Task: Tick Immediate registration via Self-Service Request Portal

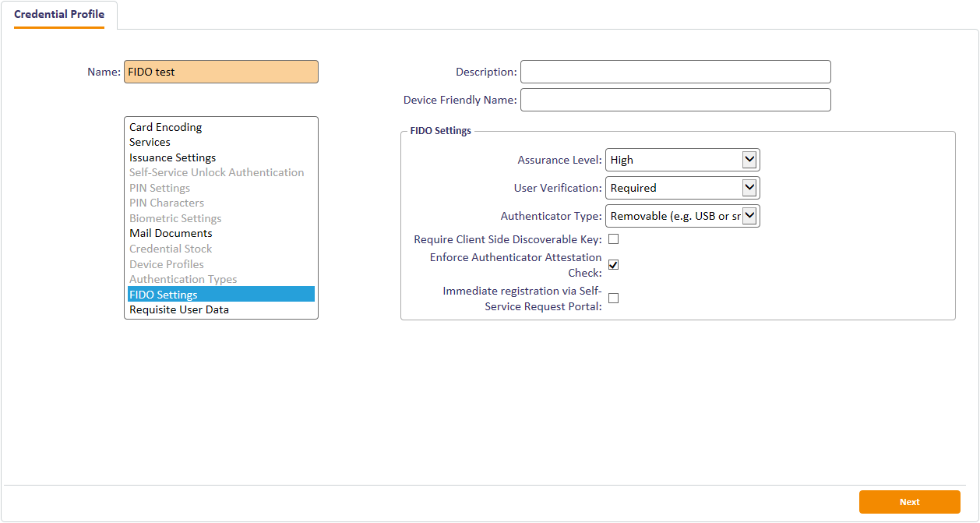Action: [613, 298]
